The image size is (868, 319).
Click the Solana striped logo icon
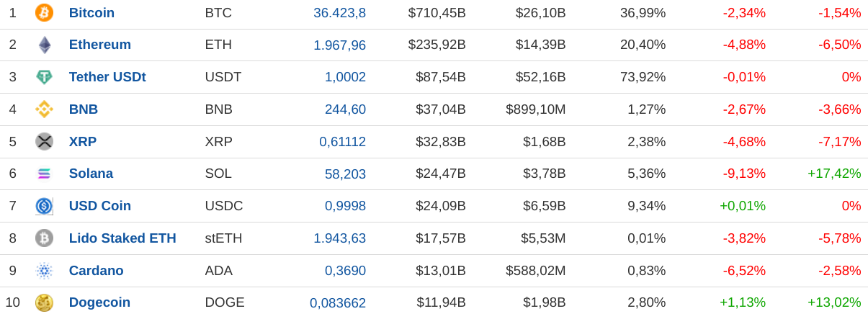pyautogui.click(x=44, y=174)
